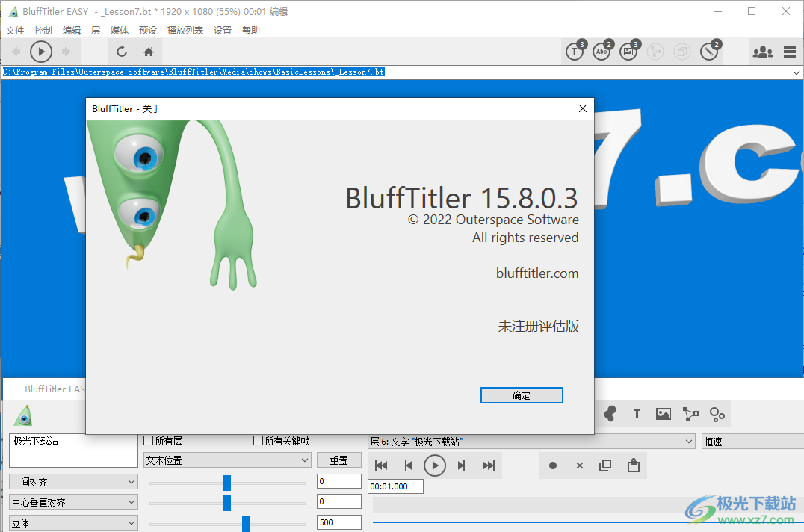The image size is (804, 532).
Task: Open the T layers icon with badge 3
Action: point(576,51)
